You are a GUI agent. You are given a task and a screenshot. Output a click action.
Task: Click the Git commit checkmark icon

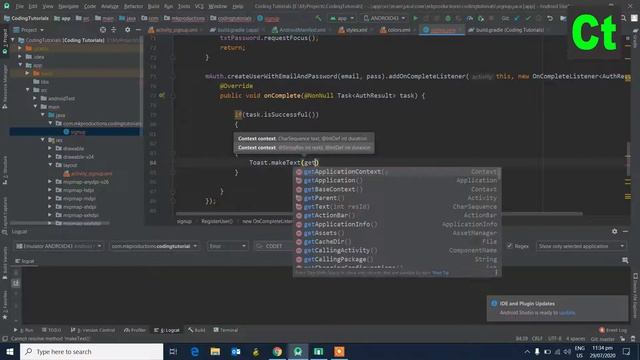point(528,18)
